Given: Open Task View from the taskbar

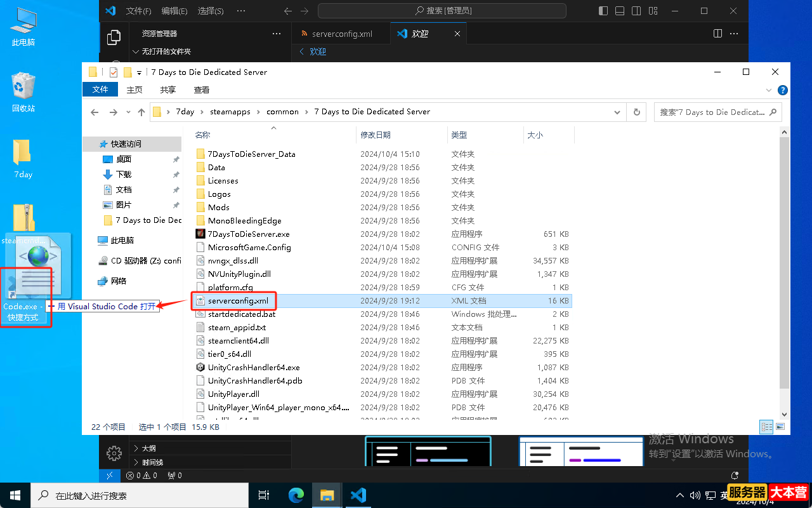Looking at the screenshot, I should [265, 495].
